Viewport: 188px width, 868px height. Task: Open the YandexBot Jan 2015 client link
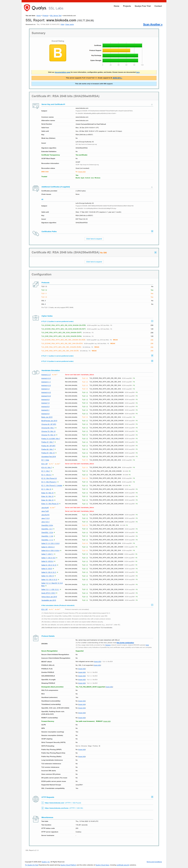(49, 600)
